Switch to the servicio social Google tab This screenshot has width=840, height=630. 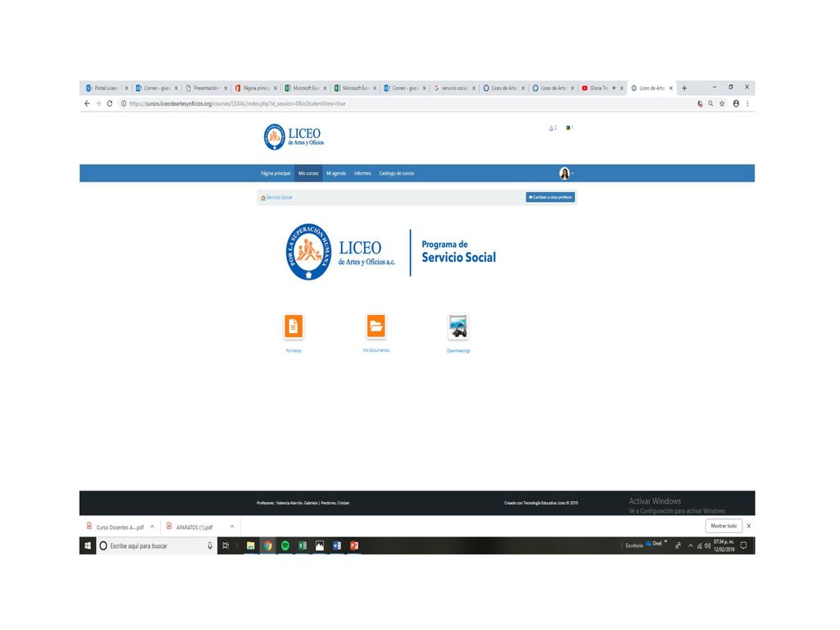[454, 88]
